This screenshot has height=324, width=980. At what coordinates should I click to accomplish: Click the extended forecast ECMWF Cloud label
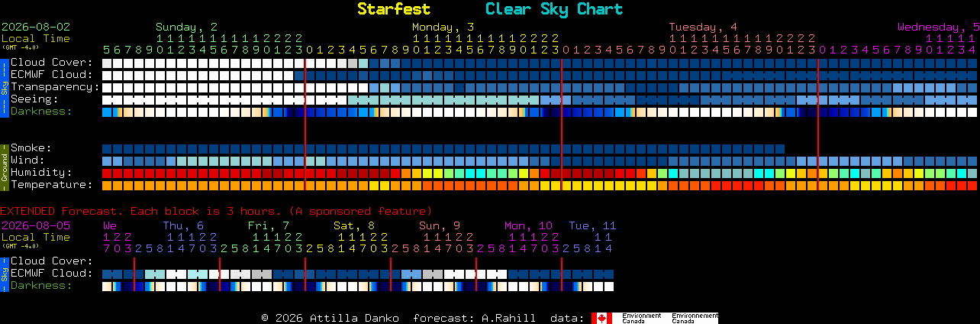click(x=52, y=274)
